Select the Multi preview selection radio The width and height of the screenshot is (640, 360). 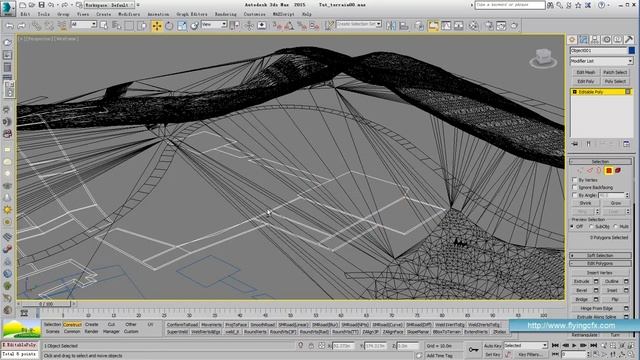[x=616, y=227]
